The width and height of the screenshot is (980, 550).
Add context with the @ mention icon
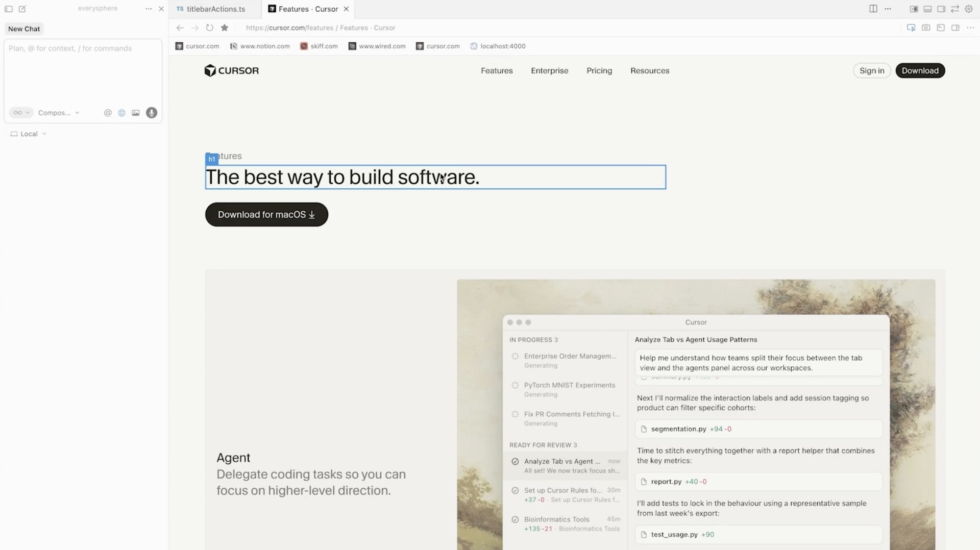coord(108,113)
